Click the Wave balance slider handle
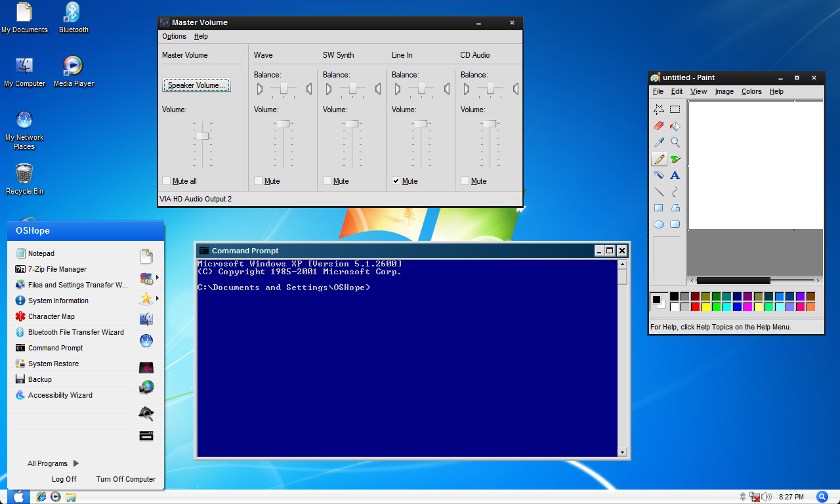Screen dimensions: 840x504 pos(283,88)
